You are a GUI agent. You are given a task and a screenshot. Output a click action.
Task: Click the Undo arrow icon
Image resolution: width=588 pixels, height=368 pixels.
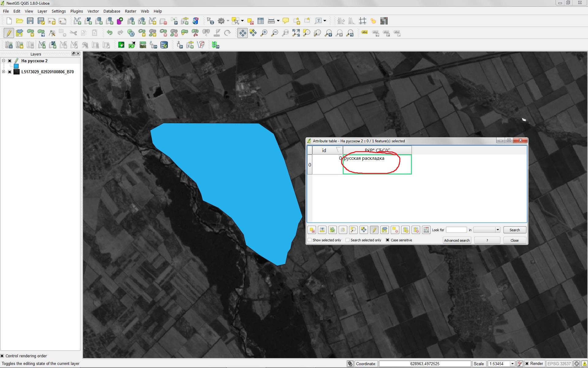[109, 33]
